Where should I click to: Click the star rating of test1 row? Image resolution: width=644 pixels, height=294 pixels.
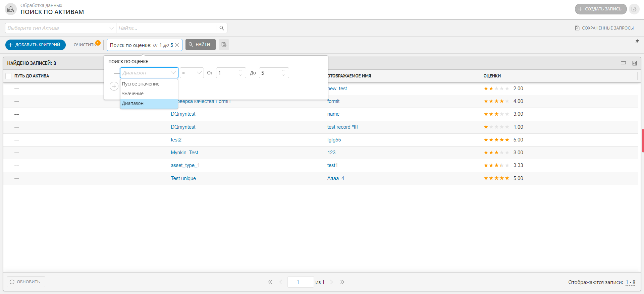point(496,165)
